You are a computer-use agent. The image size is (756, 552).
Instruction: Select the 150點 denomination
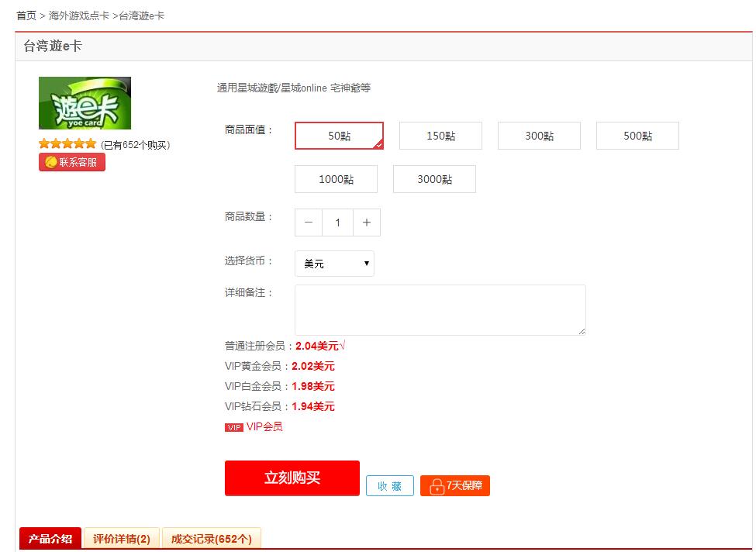(440, 136)
